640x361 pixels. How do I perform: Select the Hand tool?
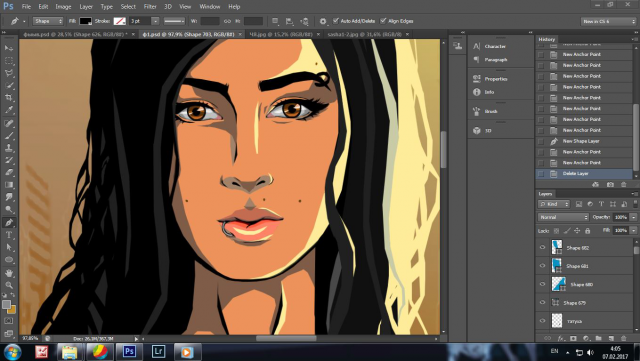(9, 273)
